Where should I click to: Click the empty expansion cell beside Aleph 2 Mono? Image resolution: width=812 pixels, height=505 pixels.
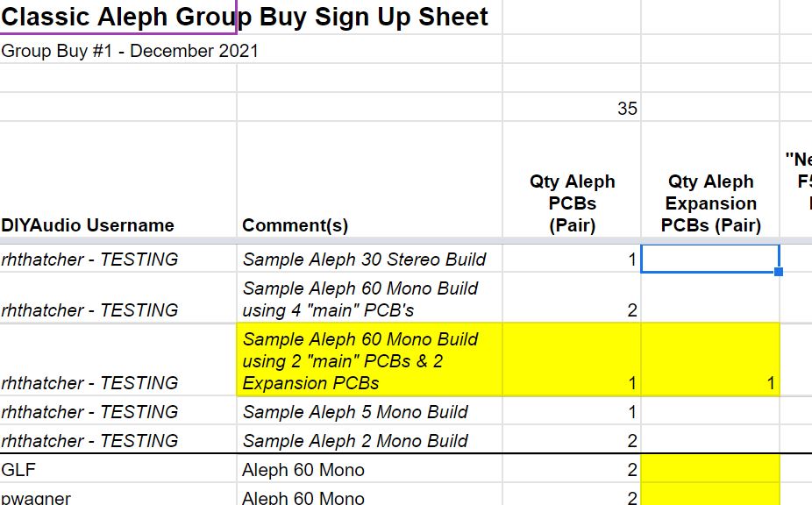point(710,440)
